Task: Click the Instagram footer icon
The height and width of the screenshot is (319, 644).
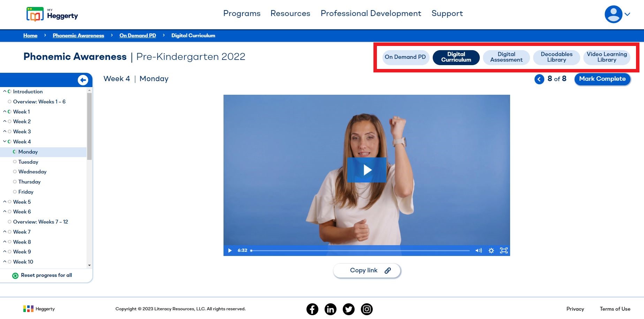Action: point(367,309)
